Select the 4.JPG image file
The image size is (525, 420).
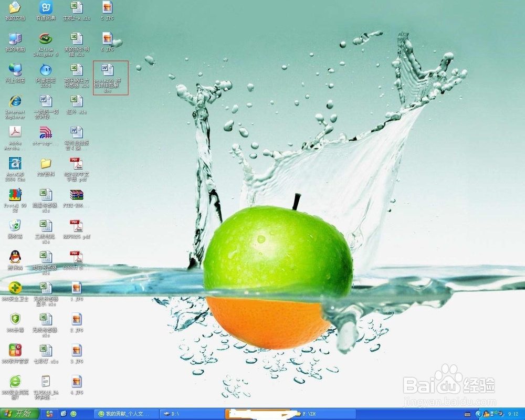(x=77, y=385)
